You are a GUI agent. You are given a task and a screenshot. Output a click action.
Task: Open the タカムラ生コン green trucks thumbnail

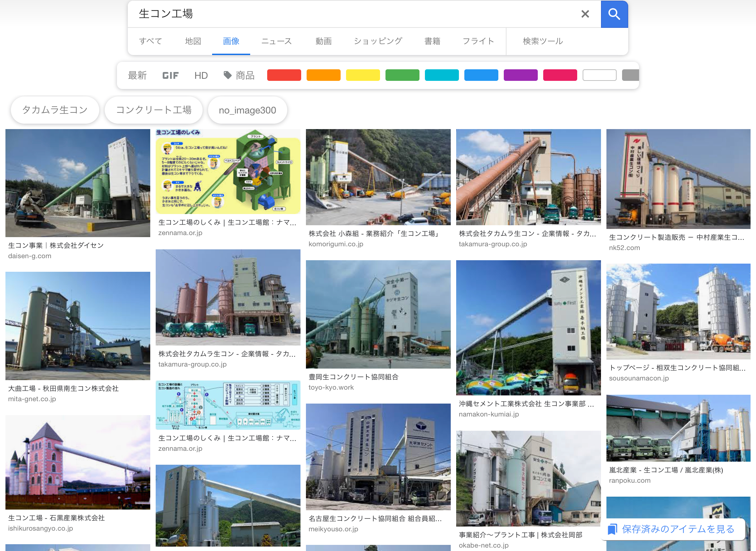tap(228, 298)
